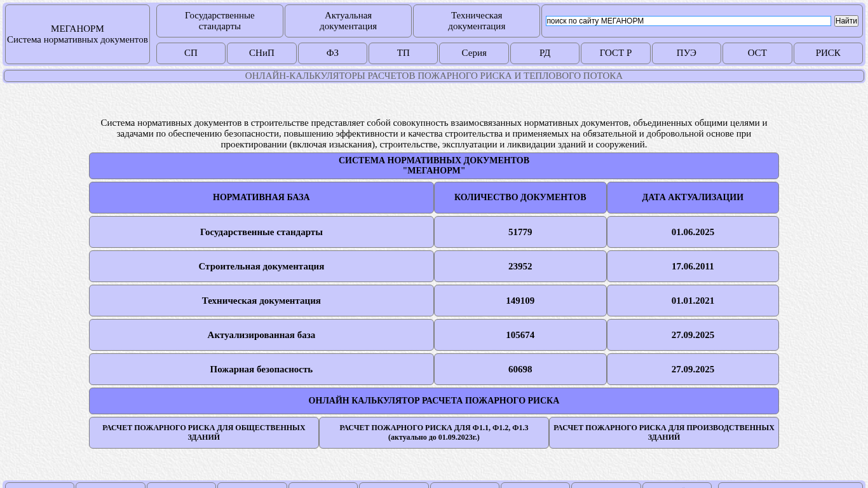The height and width of the screenshot is (488, 868).
Task: Open the Серия category
Action: click(x=474, y=53)
